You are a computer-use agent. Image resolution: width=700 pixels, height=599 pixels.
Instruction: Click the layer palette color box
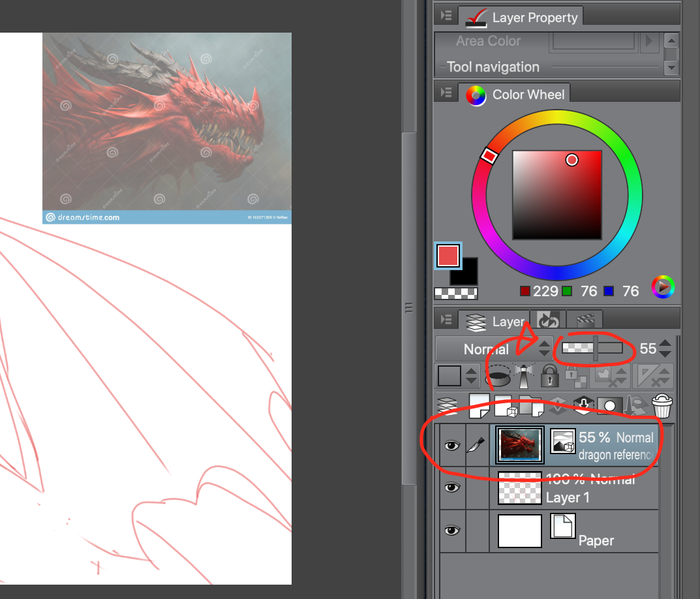(449, 376)
